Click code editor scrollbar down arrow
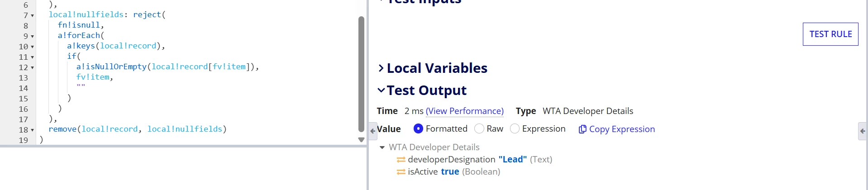868x190 pixels. [x=361, y=140]
